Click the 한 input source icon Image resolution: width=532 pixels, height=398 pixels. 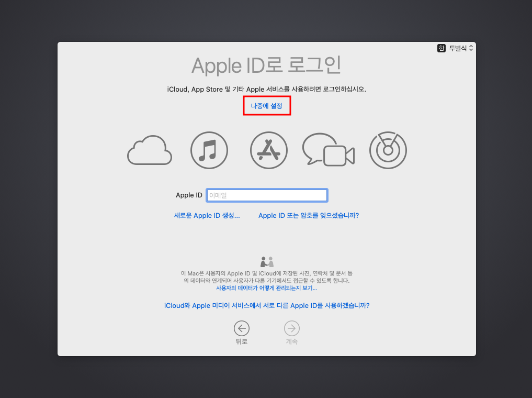[441, 48]
